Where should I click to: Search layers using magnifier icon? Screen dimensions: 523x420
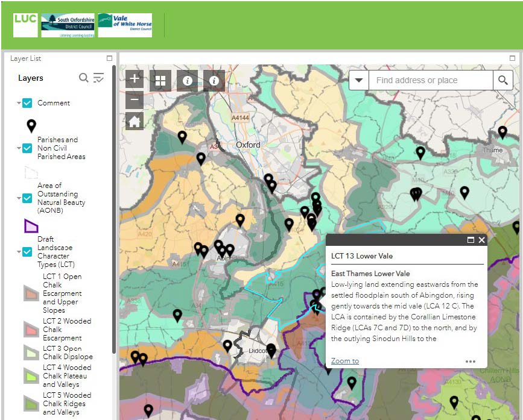coord(84,78)
